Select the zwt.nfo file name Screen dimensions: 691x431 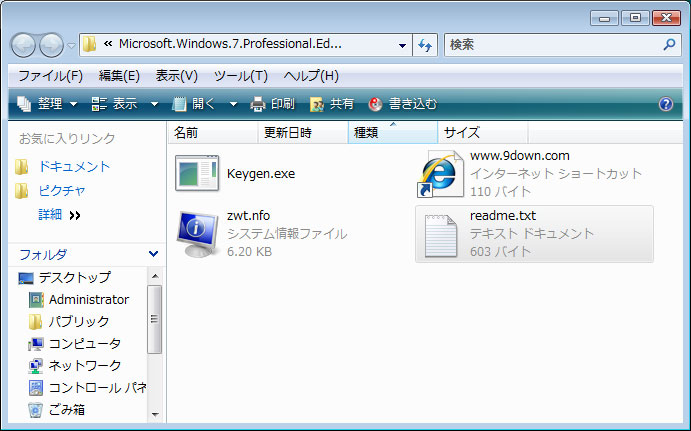click(x=248, y=216)
